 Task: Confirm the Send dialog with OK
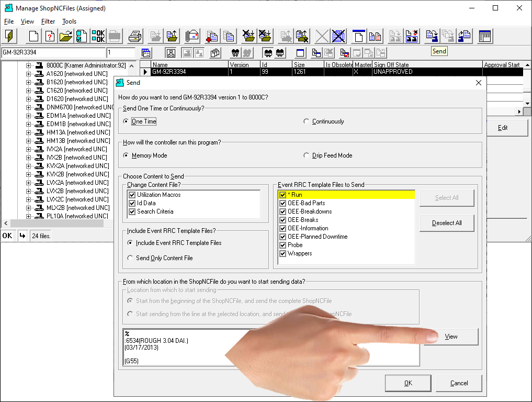click(x=408, y=383)
